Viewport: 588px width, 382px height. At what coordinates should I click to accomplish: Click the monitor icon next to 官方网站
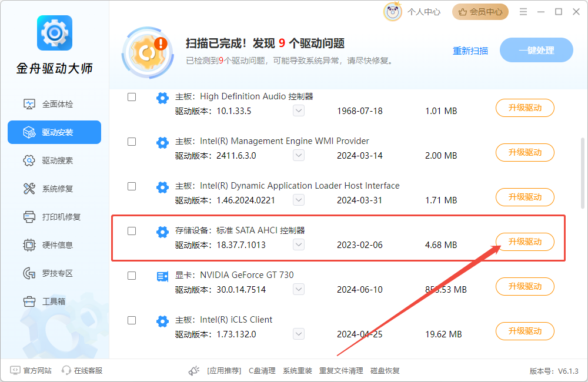pyautogui.click(x=15, y=370)
